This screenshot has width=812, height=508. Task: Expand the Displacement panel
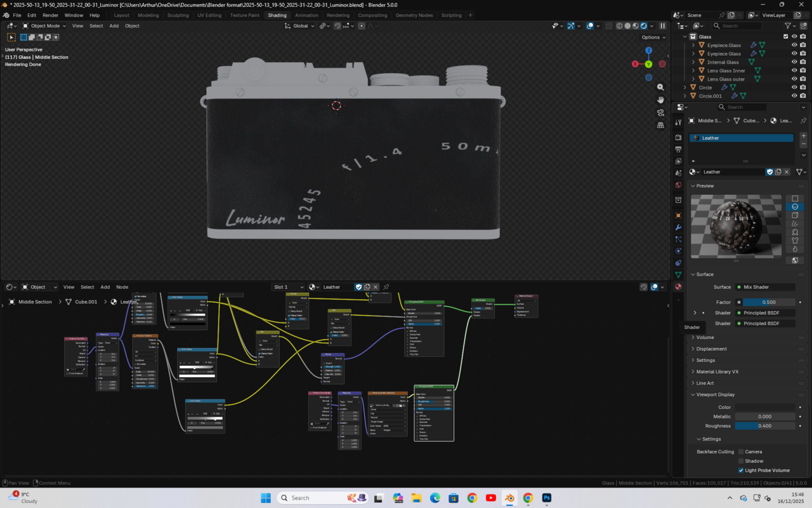tap(711, 349)
